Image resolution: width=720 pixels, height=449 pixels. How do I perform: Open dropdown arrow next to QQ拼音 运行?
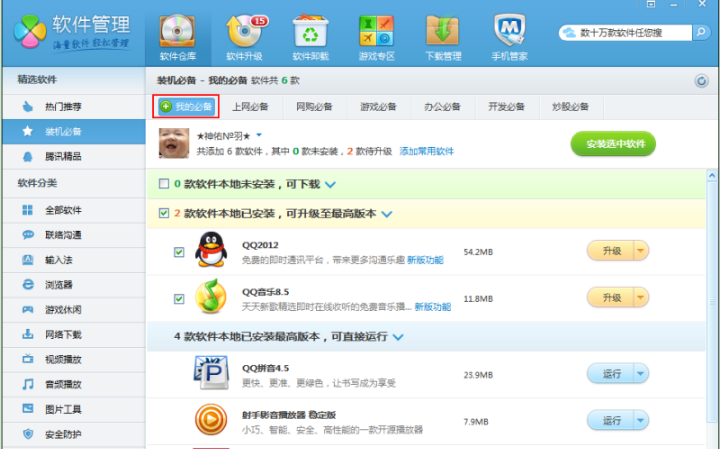(641, 374)
